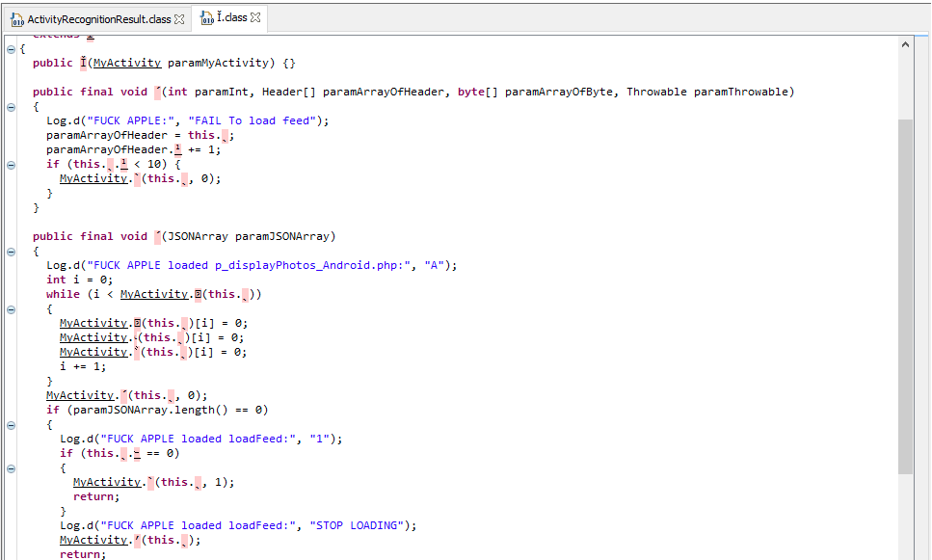Click the class file icon on Ĭ.class tab
The image size is (932, 560).
[x=207, y=18]
